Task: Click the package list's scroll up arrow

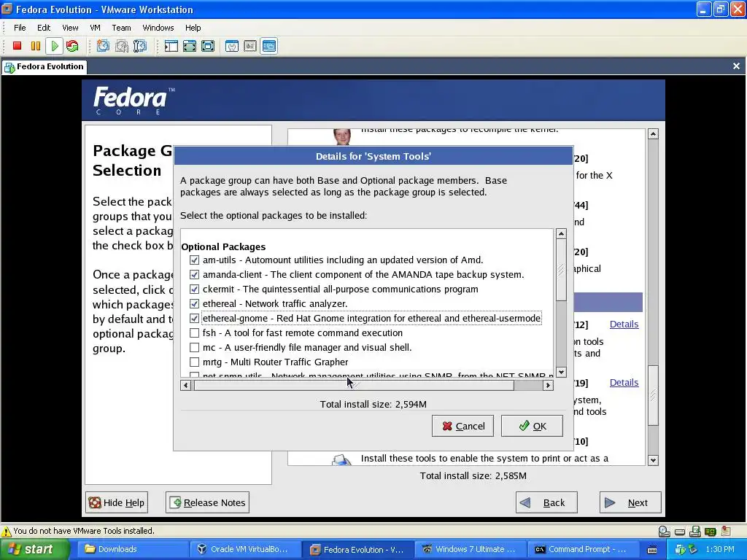Action: 561,234
